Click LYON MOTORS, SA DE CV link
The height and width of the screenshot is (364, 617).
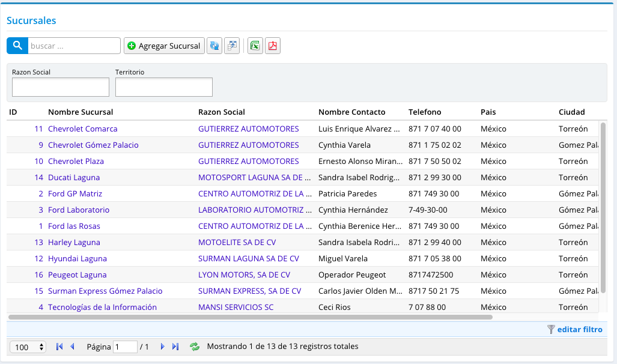click(x=244, y=275)
